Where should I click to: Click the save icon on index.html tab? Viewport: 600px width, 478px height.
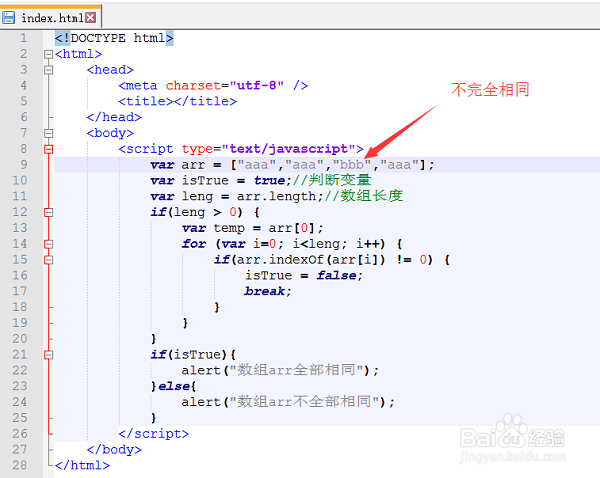pyautogui.click(x=8, y=18)
